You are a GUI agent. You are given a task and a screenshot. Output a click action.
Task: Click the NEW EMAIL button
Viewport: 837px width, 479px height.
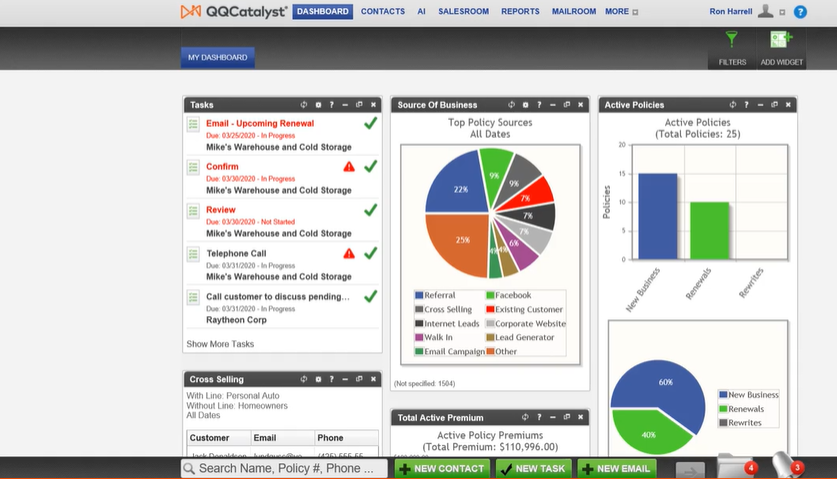617,469
